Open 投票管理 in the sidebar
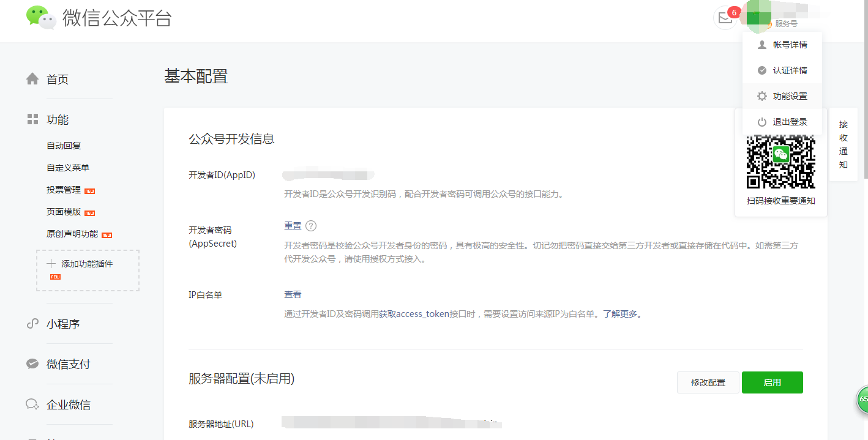Image resolution: width=868 pixels, height=440 pixels. (x=64, y=190)
